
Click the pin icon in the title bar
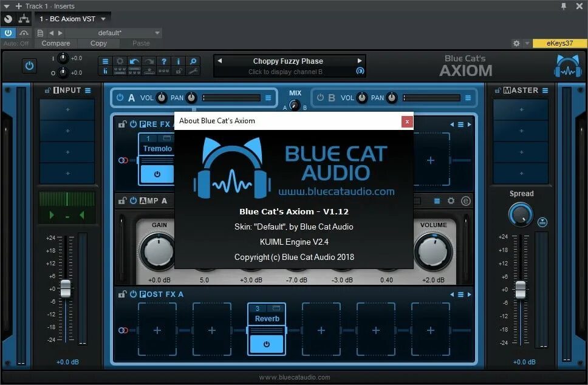pyautogui.click(x=563, y=6)
